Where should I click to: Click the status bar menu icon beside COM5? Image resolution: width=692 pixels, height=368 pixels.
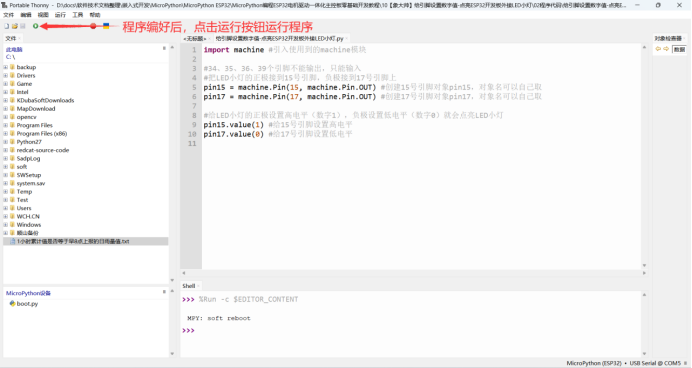point(685,363)
